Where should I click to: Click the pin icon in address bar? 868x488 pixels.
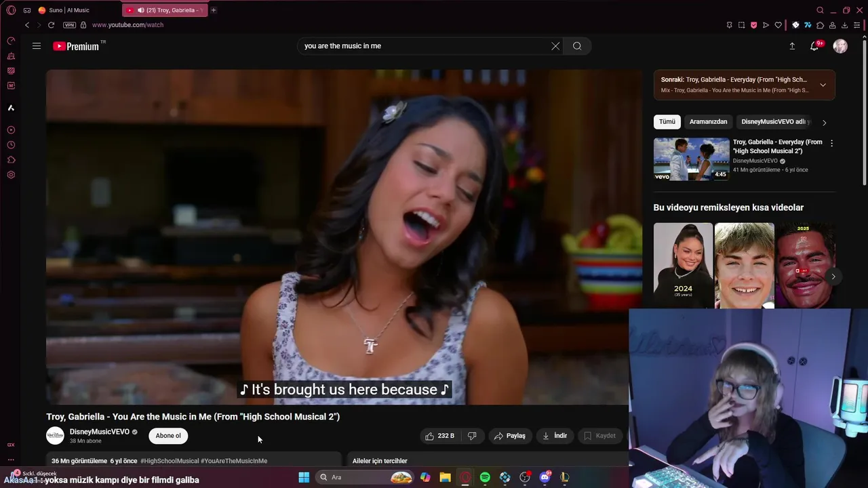[730, 25]
